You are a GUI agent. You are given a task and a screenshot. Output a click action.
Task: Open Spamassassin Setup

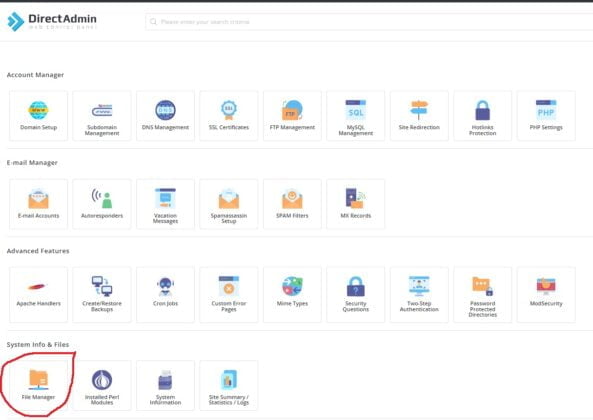click(x=229, y=204)
